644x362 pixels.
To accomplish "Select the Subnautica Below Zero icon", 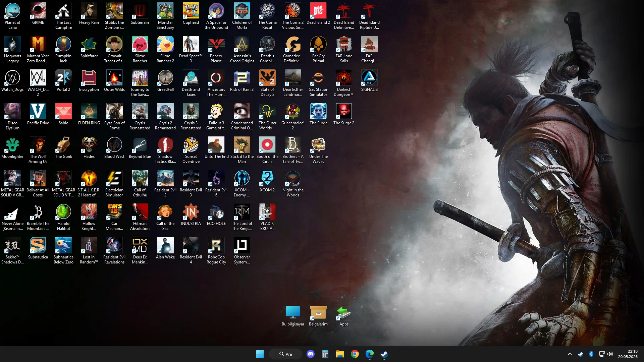I will point(63,251).
